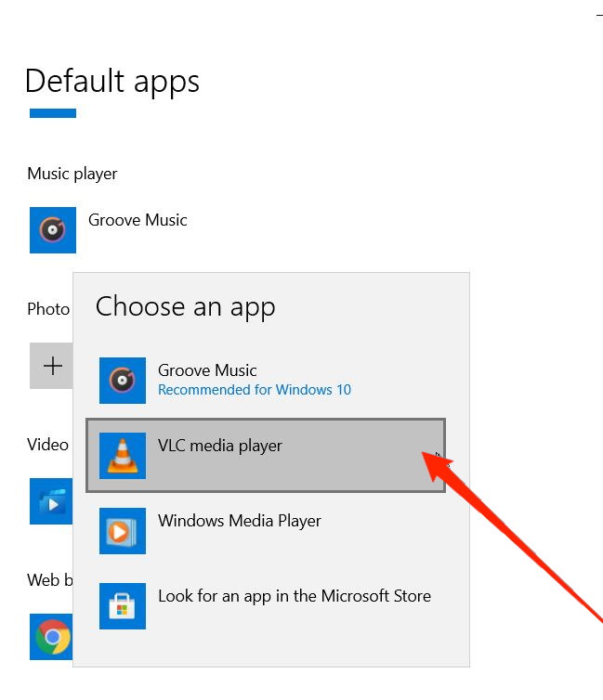This screenshot has height=700, width=603.
Task: Click the Windows Media Player icon
Action: 123,531
